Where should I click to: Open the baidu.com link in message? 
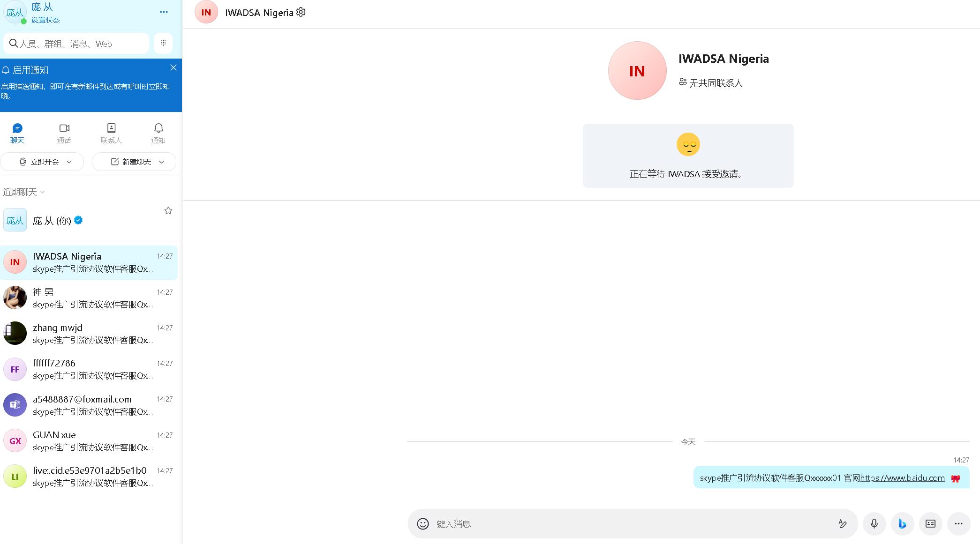(x=902, y=478)
